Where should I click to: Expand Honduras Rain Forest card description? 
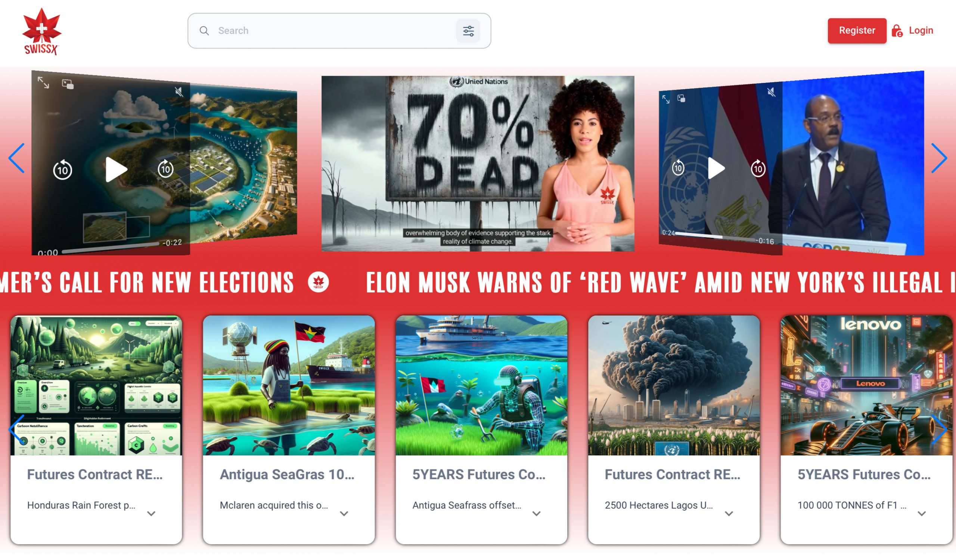[x=151, y=514]
